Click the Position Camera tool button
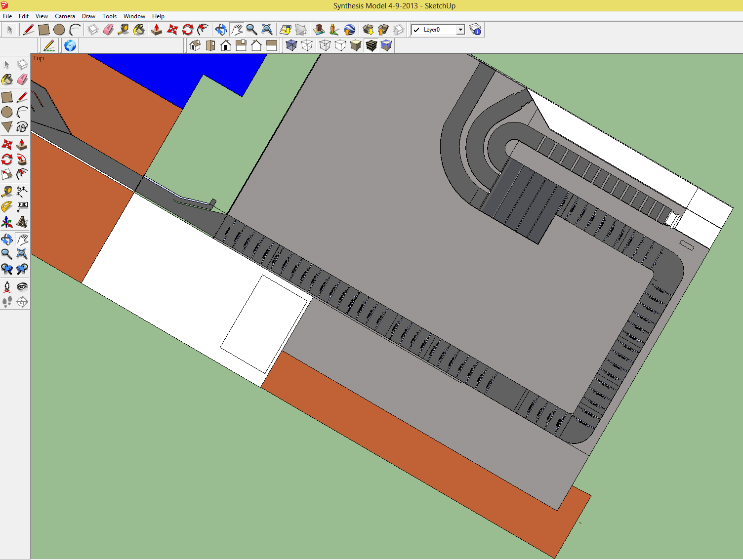Image resolution: width=743 pixels, height=560 pixels. (x=7, y=286)
